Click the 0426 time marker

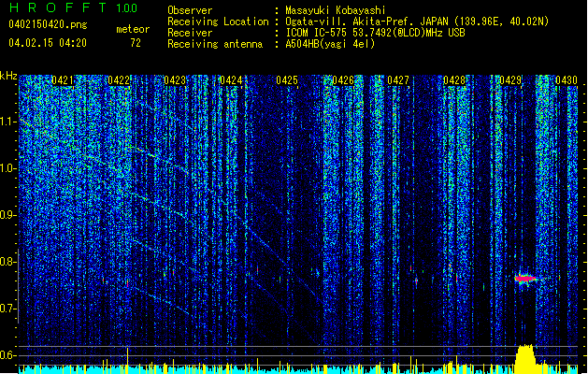[x=343, y=80]
